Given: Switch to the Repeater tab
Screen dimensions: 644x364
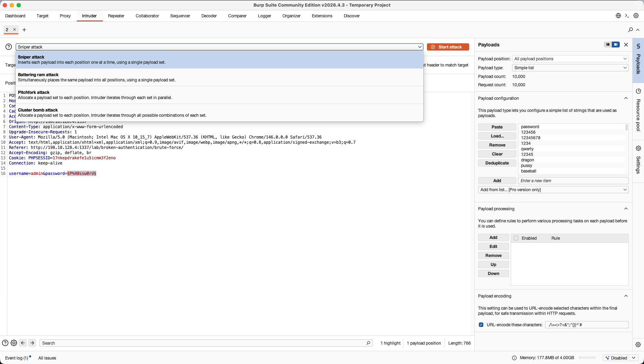Looking at the screenshot, I should [x=116, y=16].
